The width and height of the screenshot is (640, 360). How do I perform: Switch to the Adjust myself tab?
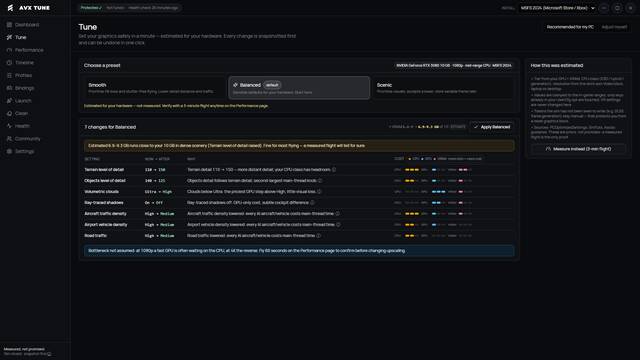pyautogui.click(x=614, y=27)
